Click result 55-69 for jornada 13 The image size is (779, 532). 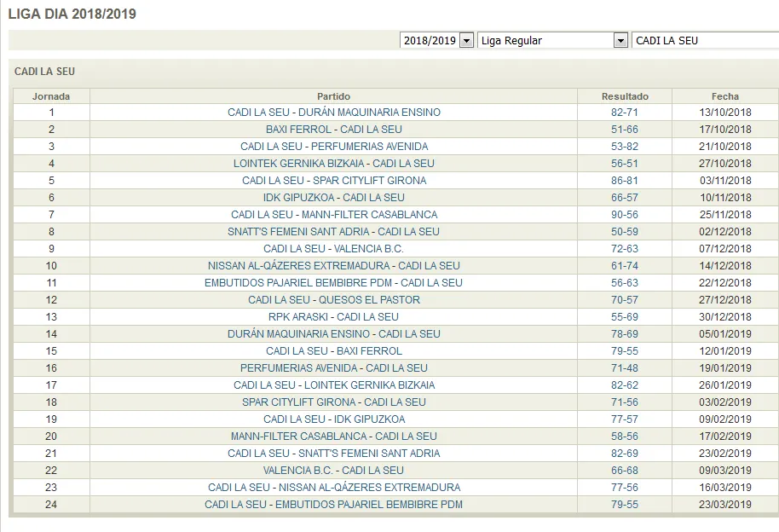pyautogui.click(x=625, y=316)
